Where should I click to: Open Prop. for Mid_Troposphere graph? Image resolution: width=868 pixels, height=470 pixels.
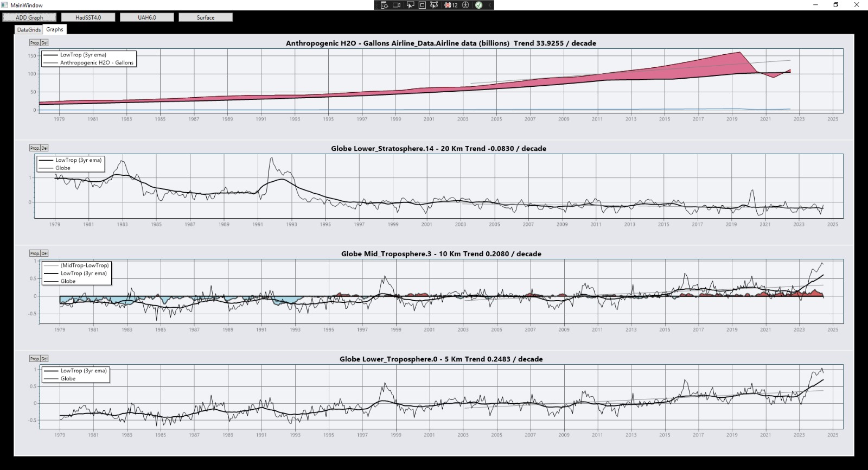34,253
